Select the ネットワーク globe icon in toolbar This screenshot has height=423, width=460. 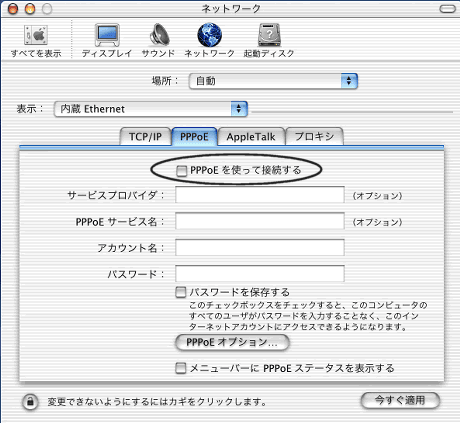[x=209, y=35]
